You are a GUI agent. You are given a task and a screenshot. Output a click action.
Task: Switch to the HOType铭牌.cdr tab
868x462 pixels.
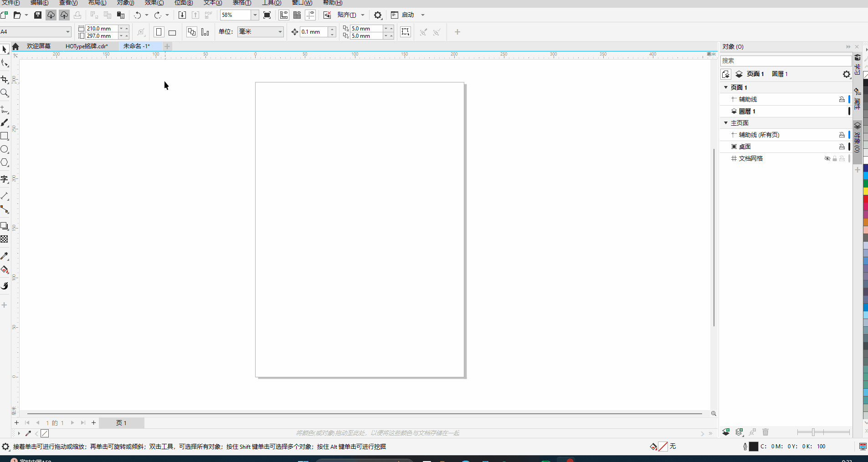[x=87, y=46]
